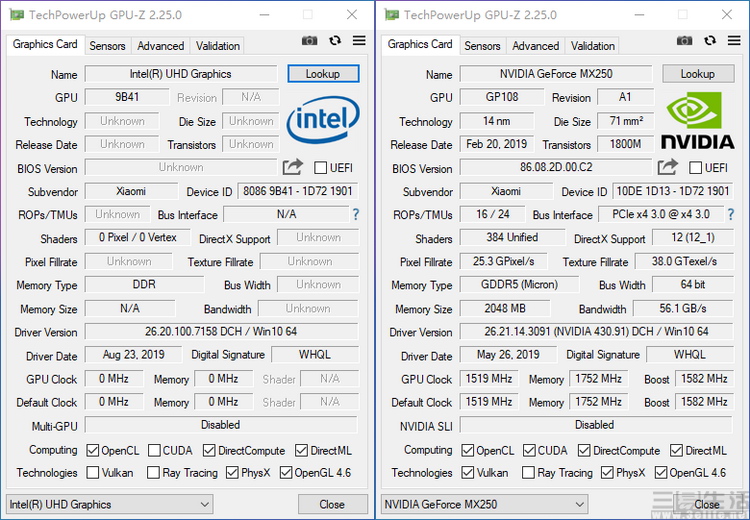The image size is (750, 520).
Task: Open hamburger menu in Intel GPU-Z window
Action: pyautogui.click(x=359, y=41)
